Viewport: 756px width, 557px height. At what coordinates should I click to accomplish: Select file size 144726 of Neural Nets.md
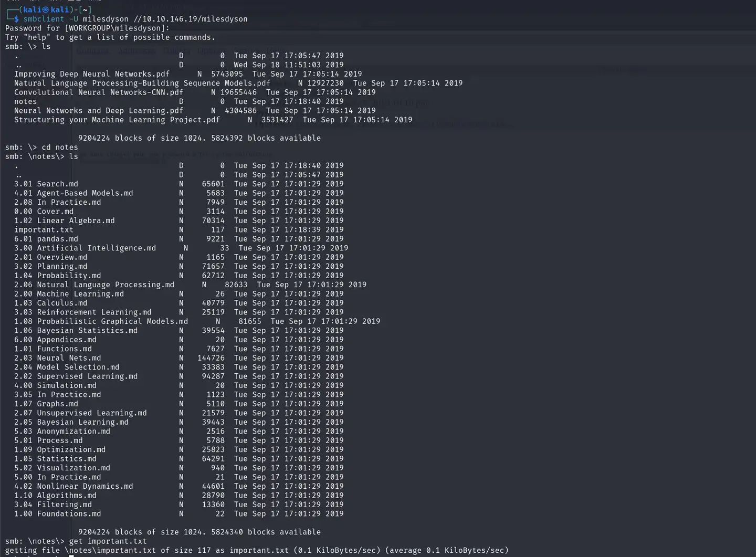point(211,358)
